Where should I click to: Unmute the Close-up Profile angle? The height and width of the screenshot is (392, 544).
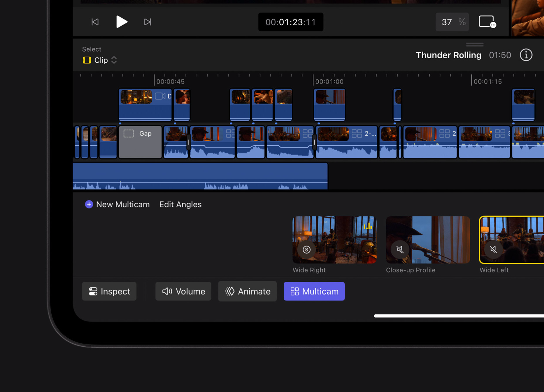point(400,250)
